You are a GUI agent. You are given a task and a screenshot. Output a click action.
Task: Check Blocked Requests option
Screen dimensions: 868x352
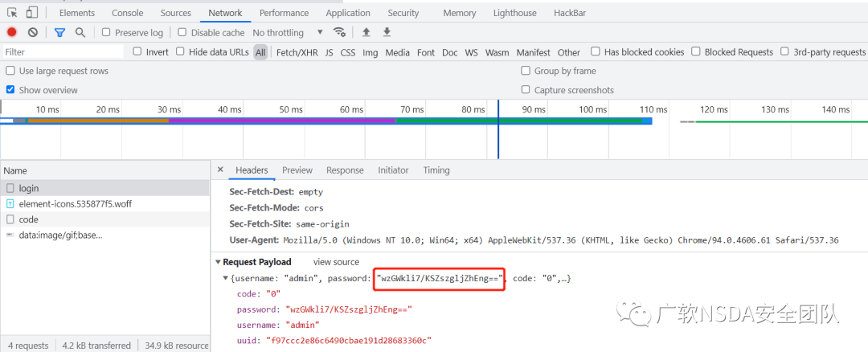coord(696,51)
